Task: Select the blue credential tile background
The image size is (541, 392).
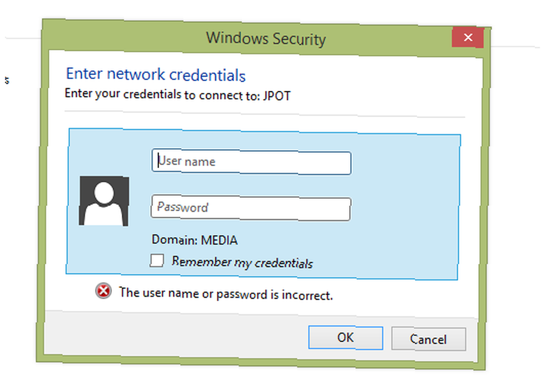Action: click(404, 207)
